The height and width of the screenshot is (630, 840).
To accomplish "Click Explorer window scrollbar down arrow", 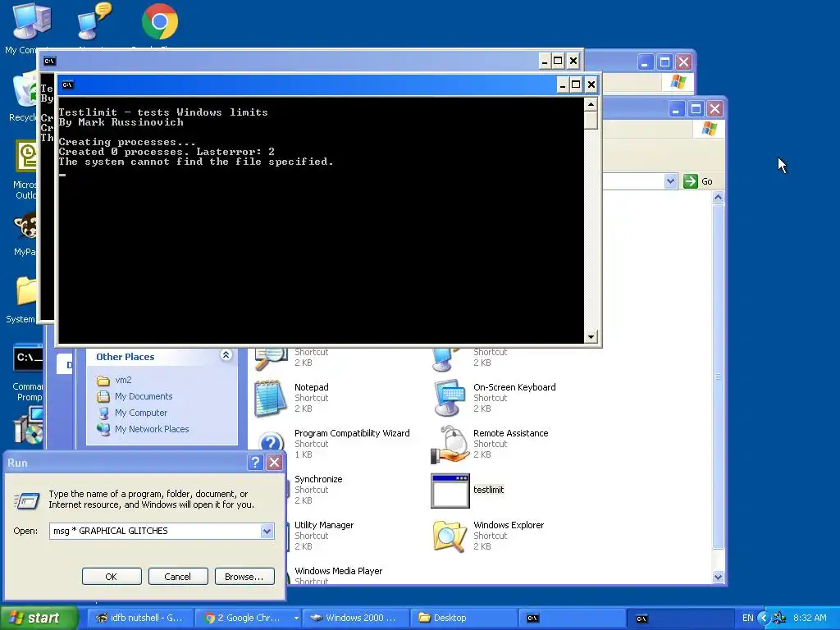I will pos(718,577).
